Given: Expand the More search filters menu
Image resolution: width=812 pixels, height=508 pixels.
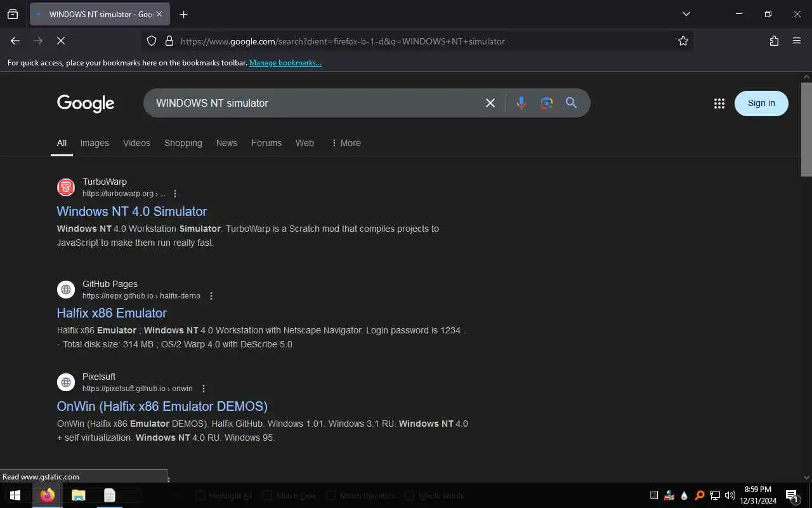Looking at the screenshot, I should 346,143.
